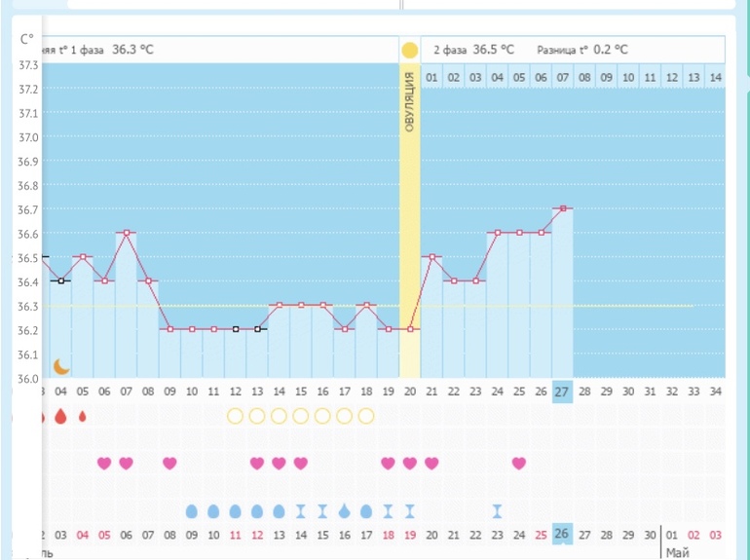Screen dimensions: 750x560
Task: Select highlighted cycle day 27 on the axis
Action: (x=562, y=391)
